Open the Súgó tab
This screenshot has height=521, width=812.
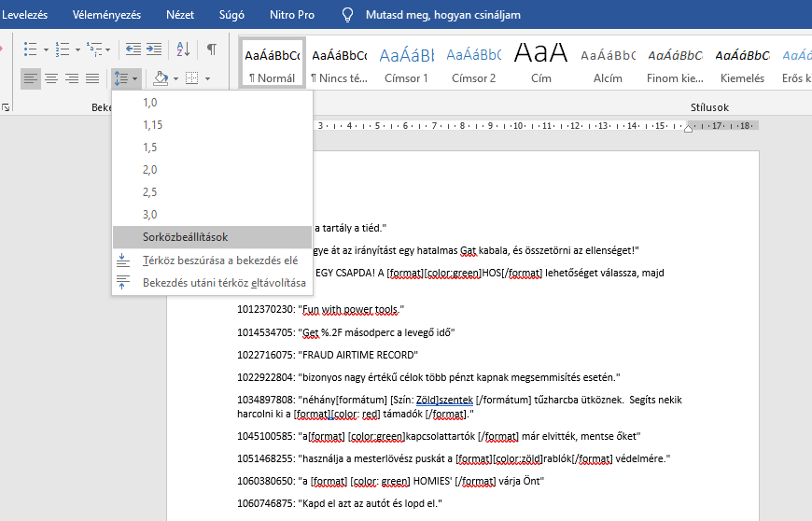(231, 15)
